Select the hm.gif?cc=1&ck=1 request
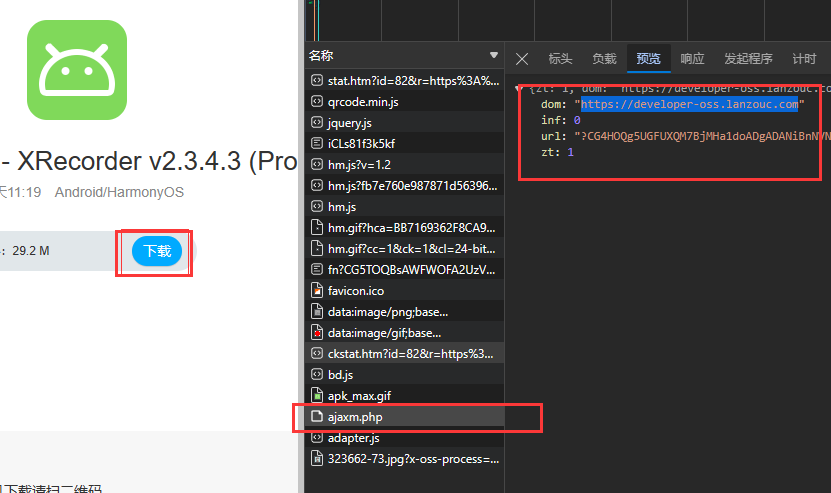The image size is (831, 493). 405,249
